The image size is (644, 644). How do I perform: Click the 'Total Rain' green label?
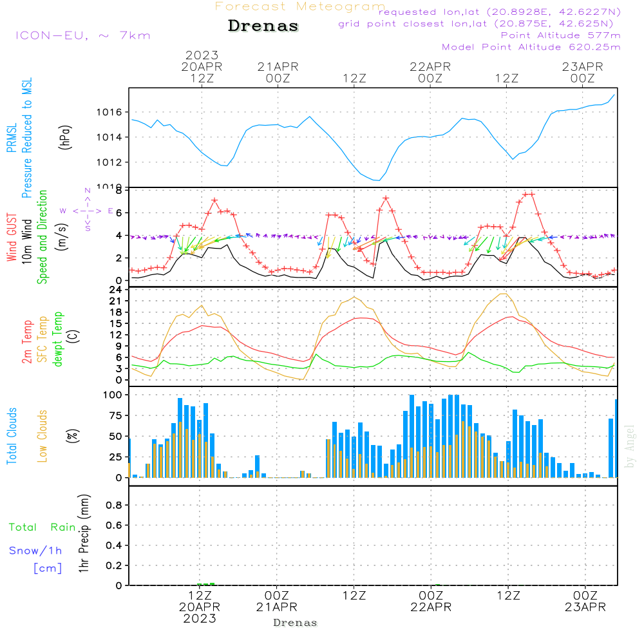tap(43, 527)
